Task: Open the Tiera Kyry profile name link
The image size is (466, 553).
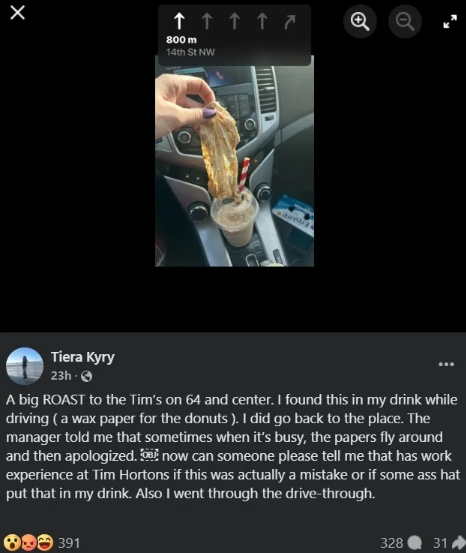Action: click(83, 357)
